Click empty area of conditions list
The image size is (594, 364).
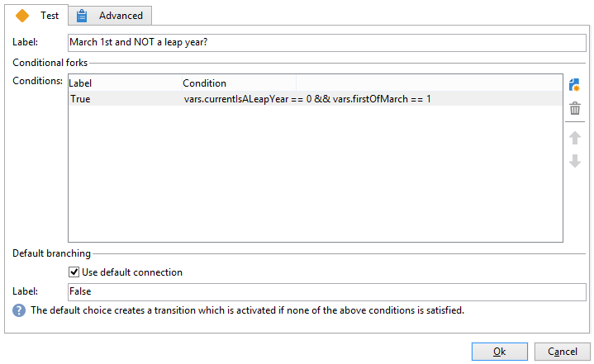pyautogui.click(x=316, y=174)
